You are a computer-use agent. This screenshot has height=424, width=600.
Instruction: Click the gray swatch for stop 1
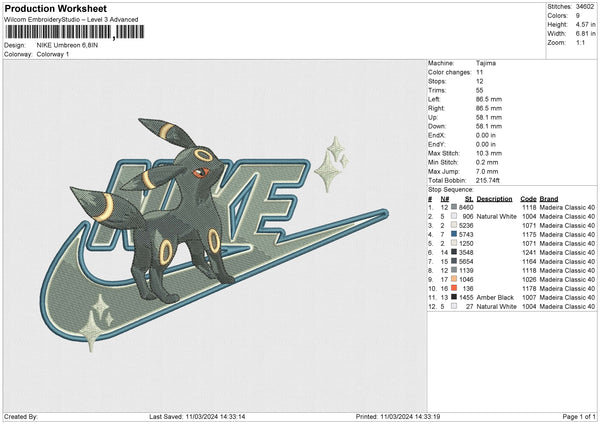point(454,207)
